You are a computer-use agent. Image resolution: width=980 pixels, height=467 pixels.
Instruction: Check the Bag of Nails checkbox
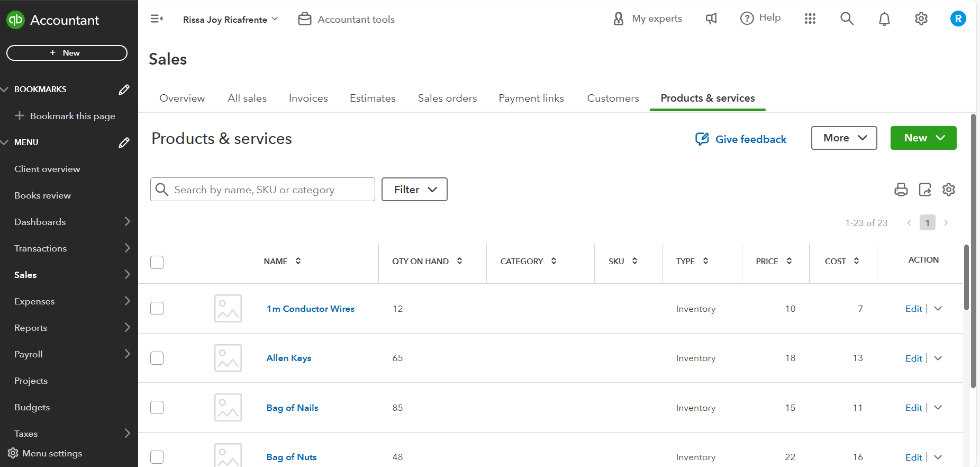157,407
